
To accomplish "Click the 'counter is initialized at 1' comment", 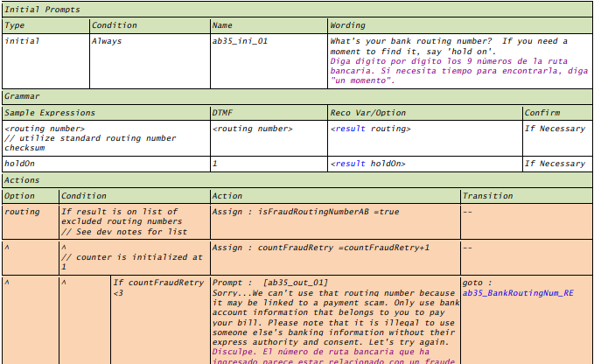I will [132, 262].
